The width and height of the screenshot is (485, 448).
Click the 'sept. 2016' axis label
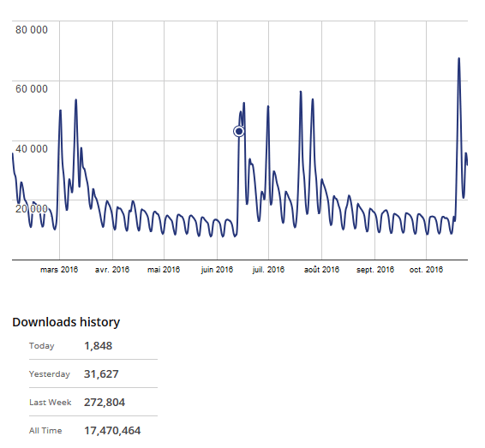tap(375, 270)
